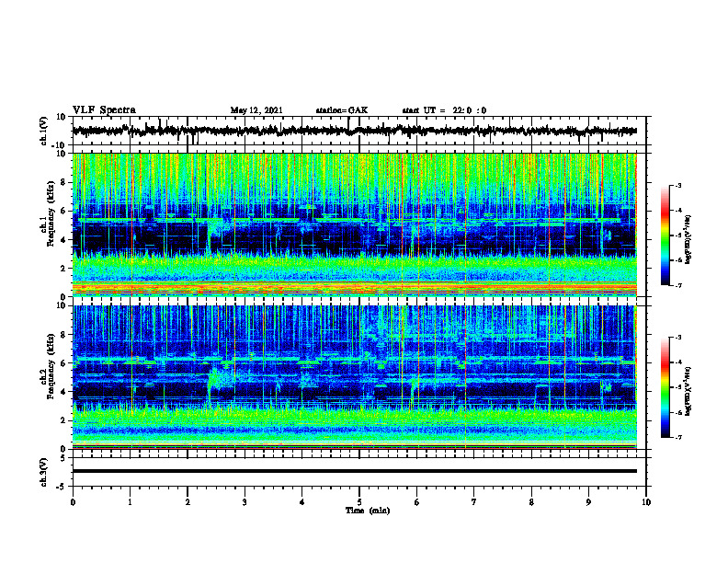Viewport: 728px width, 563px height.
Task: Click the 7 minute tick label on the time axis
Action: pyautogui.click(x=474, y=502)
